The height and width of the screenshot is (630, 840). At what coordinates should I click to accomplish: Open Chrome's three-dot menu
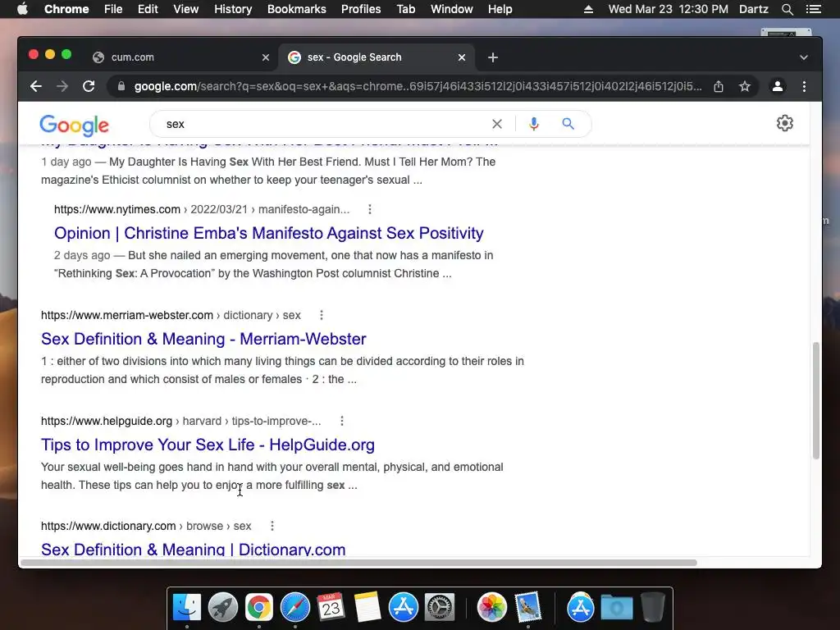click(804, 86)
